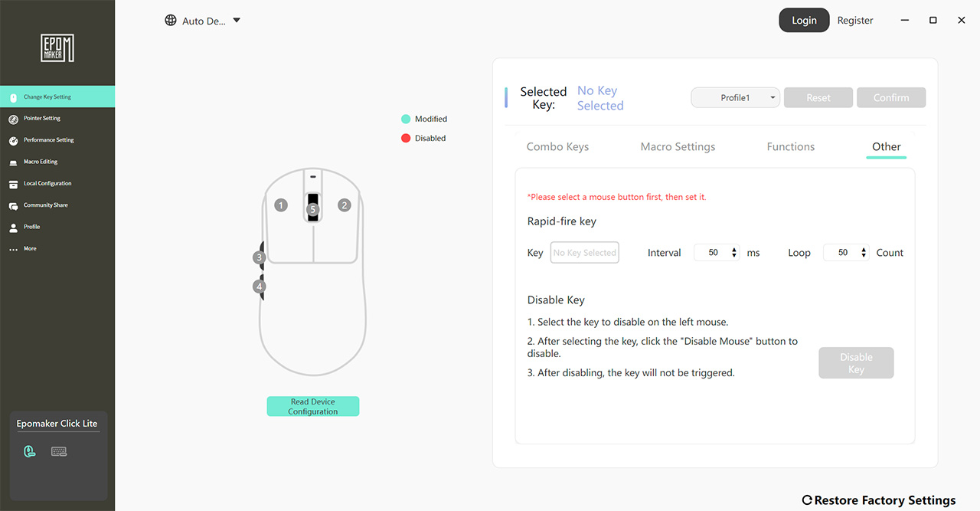Click the Rapid-fire Key input field
The height and width of the screenshot is (511, 980).
point(584,253)
